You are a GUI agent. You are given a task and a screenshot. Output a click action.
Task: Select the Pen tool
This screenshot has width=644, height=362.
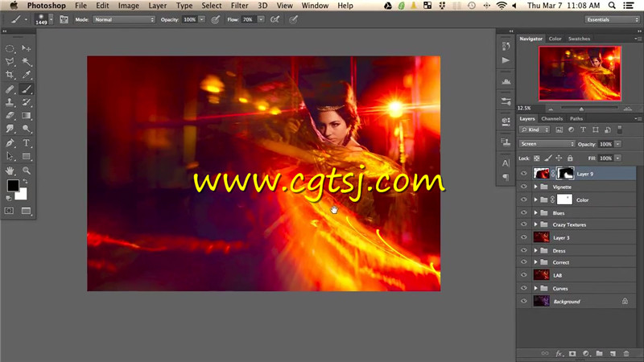tap(10, 143)
